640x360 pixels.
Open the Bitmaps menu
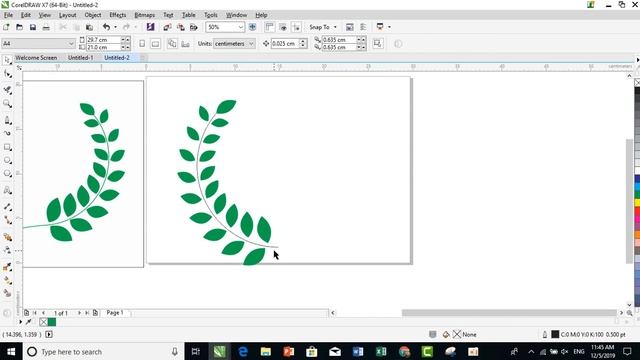(144, 15)
